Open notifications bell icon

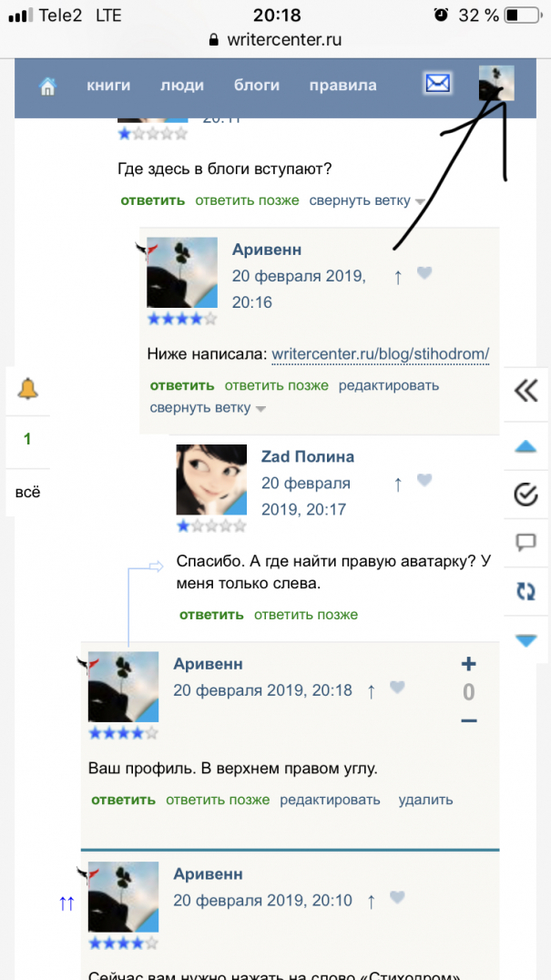27,390
